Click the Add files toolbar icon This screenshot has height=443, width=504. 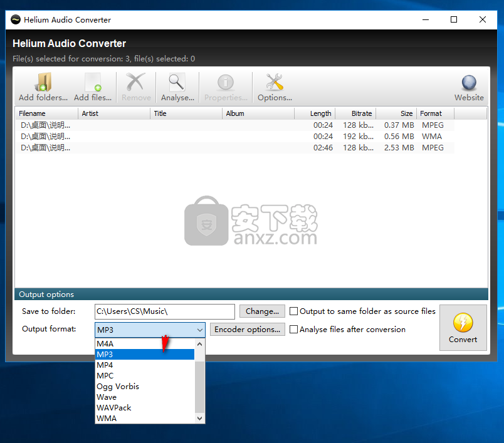pos(93,86)
